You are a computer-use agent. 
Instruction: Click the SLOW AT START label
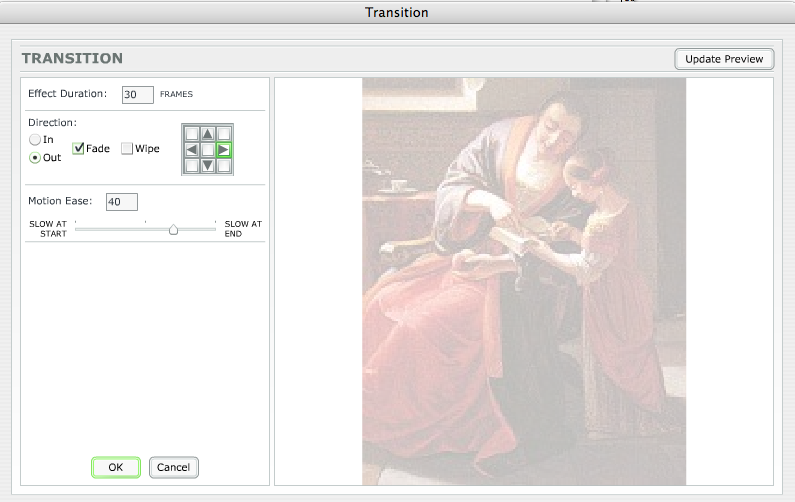point(48,229)
